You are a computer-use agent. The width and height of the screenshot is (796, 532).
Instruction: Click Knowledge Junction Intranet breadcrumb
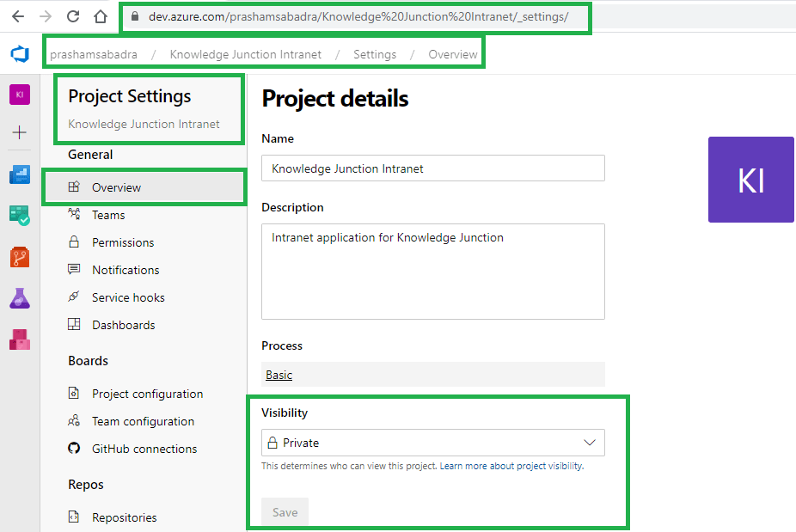pos(246,54)
